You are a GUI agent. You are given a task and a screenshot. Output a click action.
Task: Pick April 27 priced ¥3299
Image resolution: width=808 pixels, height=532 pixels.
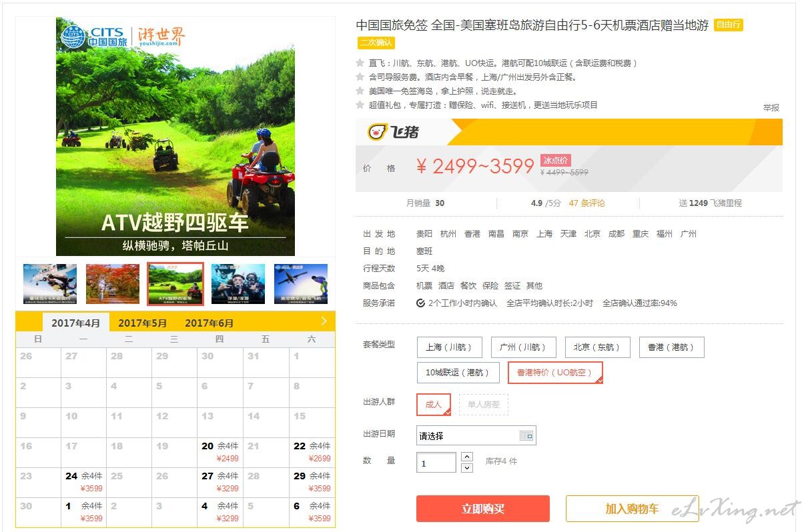click(x=220, y=482)
